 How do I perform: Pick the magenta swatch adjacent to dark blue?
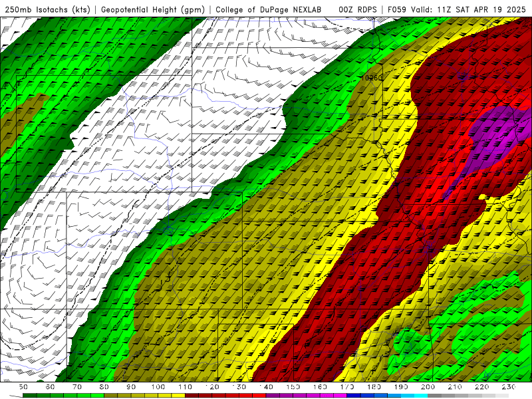[340, 396]
